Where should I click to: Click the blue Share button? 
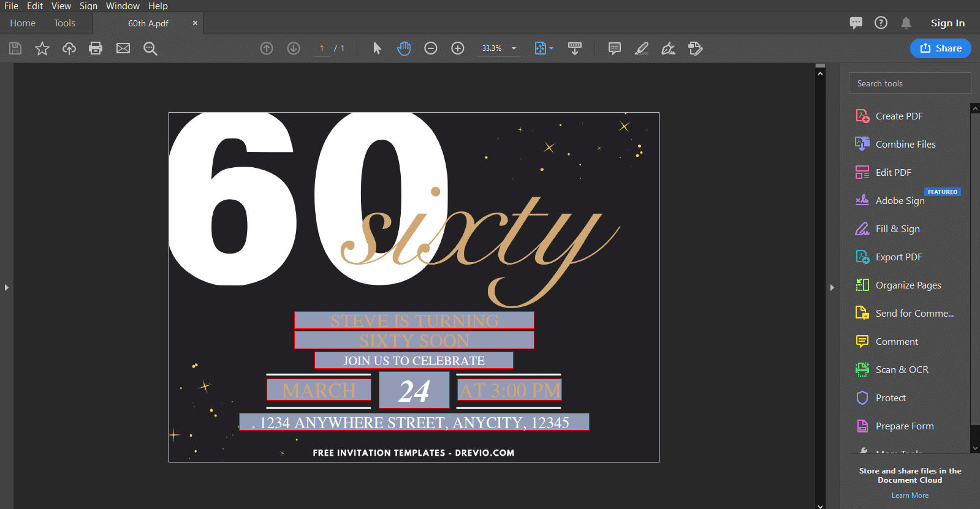click(x=941, y=48)
